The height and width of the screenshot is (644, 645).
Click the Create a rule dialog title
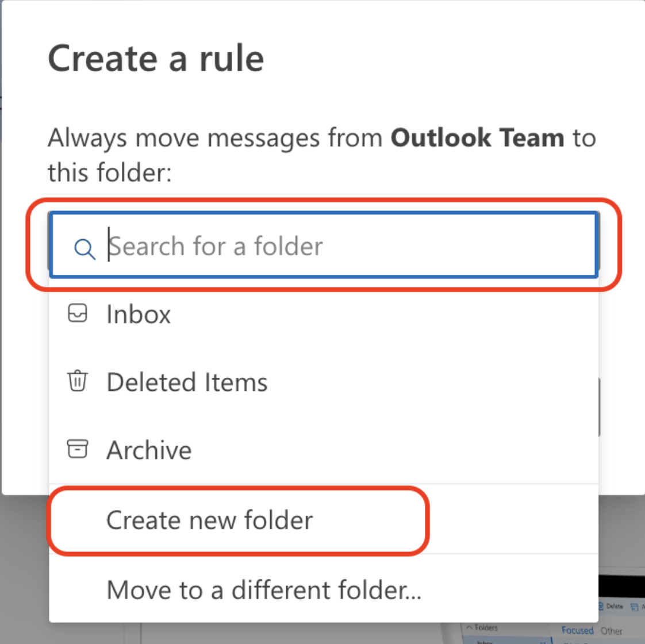point(156,57)
